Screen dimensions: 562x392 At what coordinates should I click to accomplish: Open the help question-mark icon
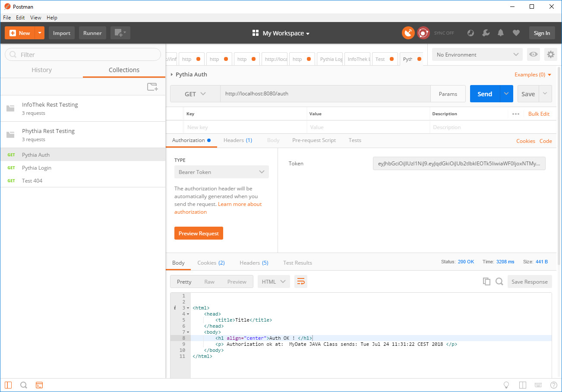click(553, 385)
